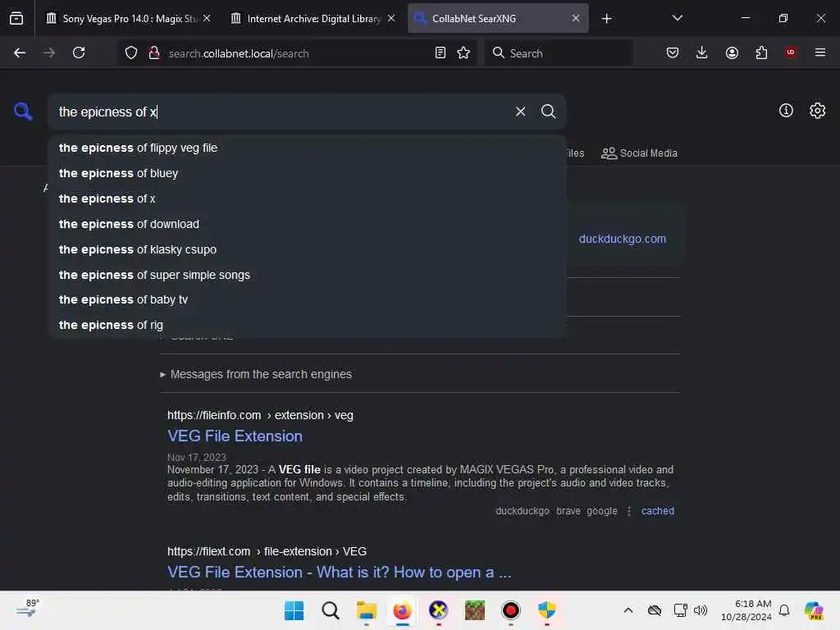
Task: Open the uBlock Origin extension icon
Action: [791, 52]
